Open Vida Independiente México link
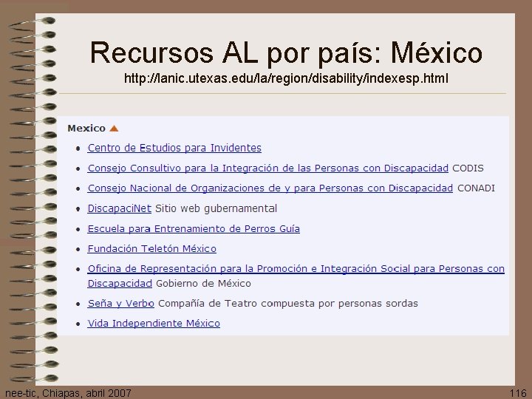Viewport: 532px width, 399px height. (154, 324)
